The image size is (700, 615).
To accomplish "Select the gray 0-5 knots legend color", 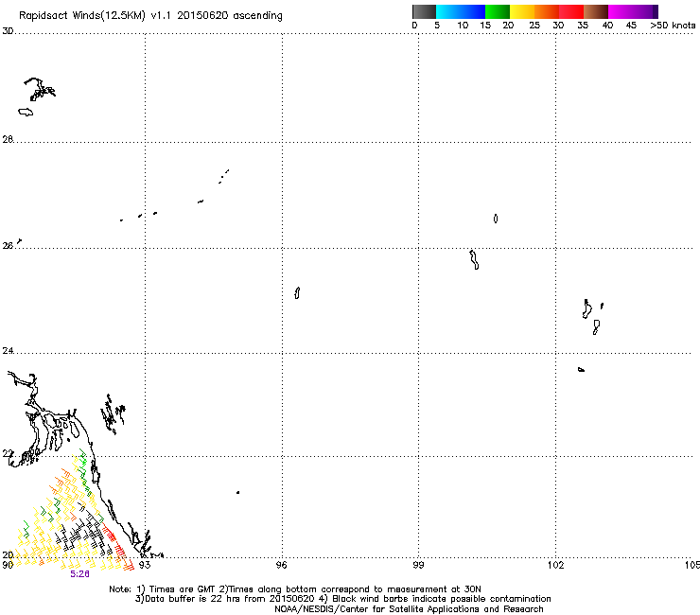I will 424,11.
